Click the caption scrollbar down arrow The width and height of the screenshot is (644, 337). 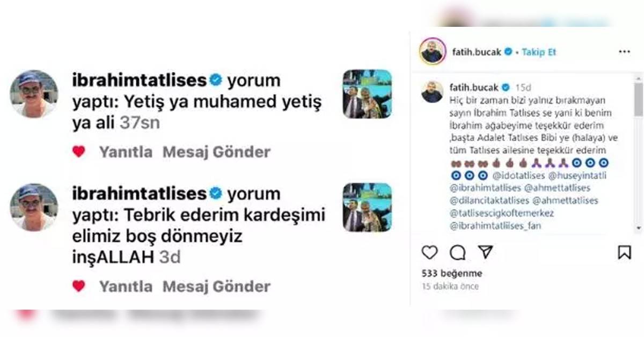(639, 228)
